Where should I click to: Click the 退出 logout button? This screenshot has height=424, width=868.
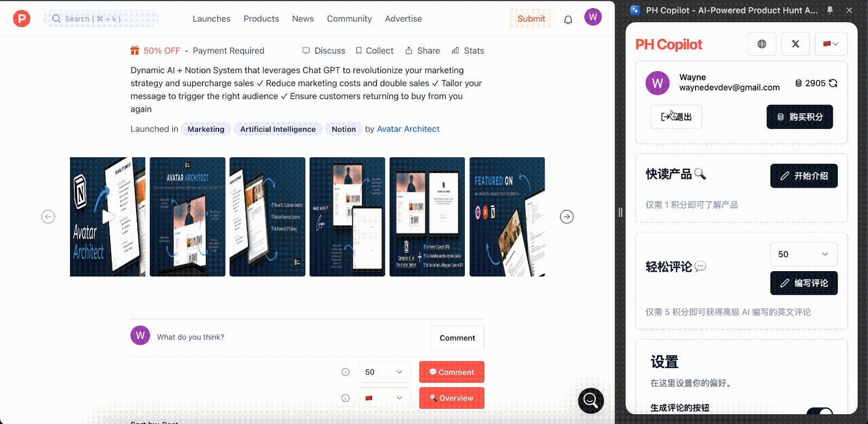click(x=676, y=117)
